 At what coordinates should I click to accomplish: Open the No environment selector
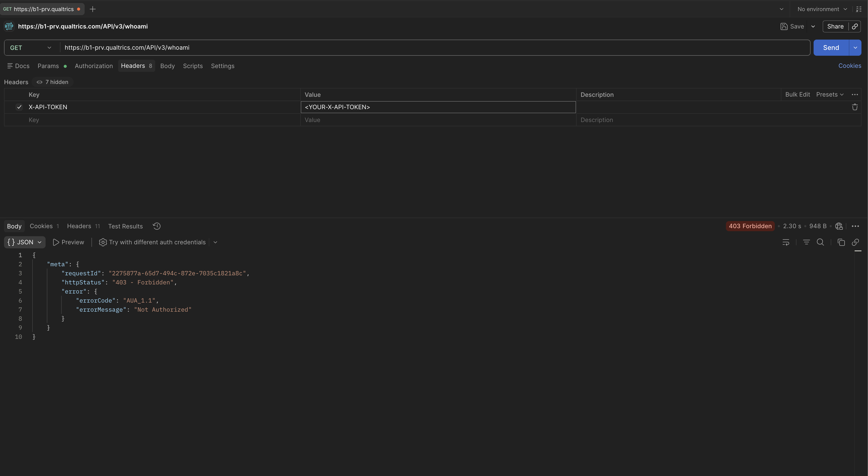point(822,9)
